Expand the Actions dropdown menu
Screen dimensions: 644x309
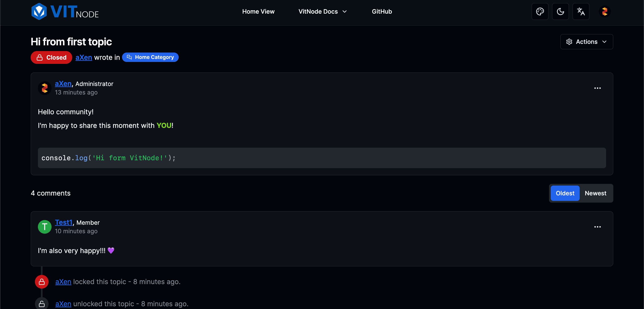pos(587,41)
